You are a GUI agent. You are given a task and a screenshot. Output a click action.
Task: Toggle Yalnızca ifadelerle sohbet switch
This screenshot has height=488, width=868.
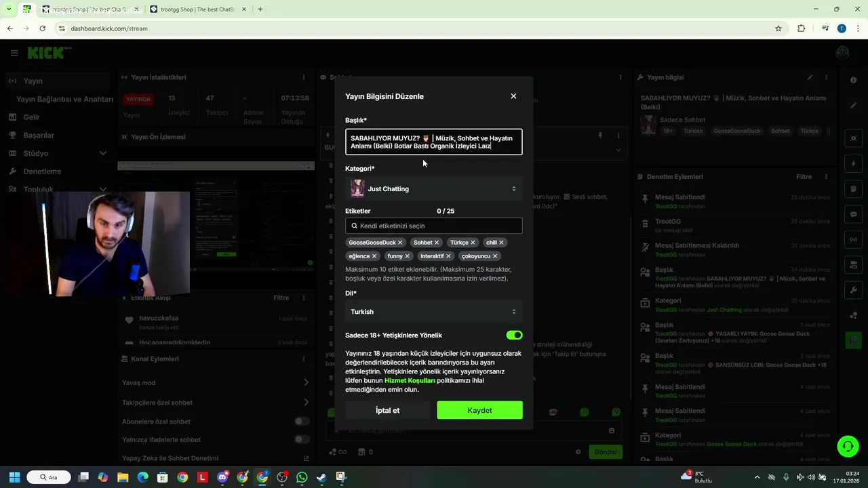(x=302, y=440)
